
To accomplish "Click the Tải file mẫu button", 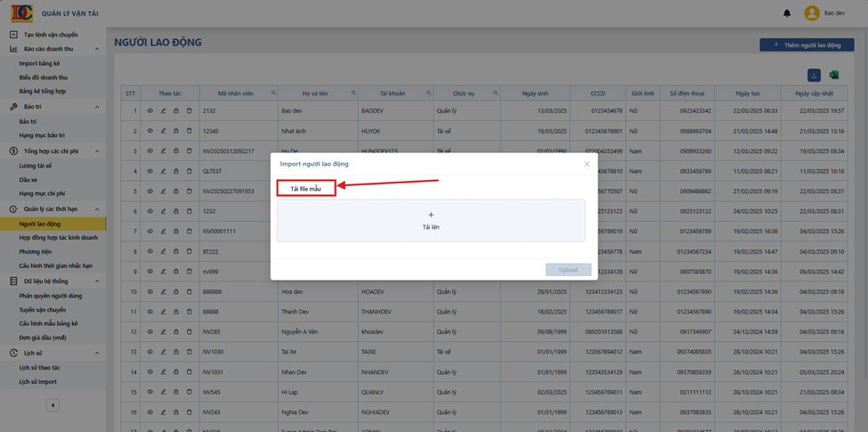I will pyautogui.click(x=306, y=189).
